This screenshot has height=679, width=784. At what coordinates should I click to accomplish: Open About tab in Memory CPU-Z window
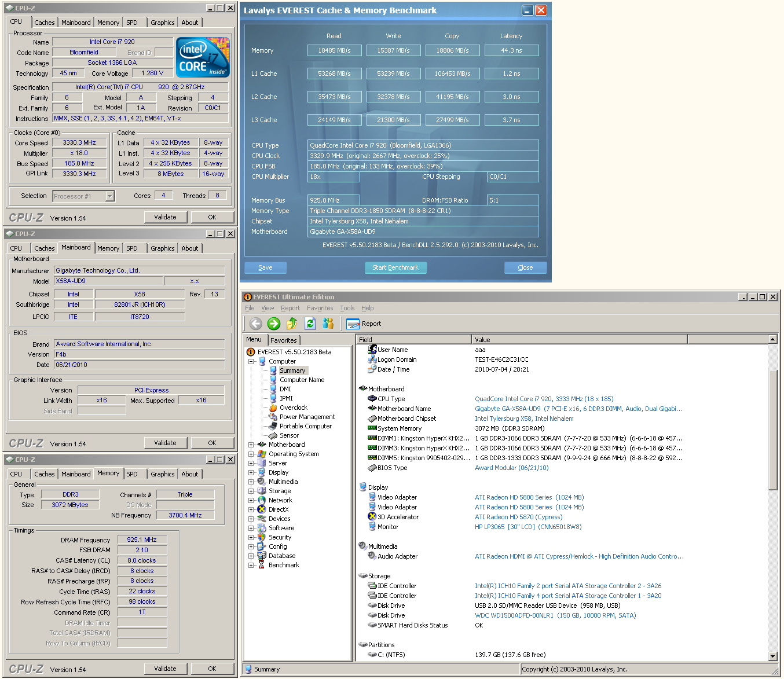click(x=190, y=474)
